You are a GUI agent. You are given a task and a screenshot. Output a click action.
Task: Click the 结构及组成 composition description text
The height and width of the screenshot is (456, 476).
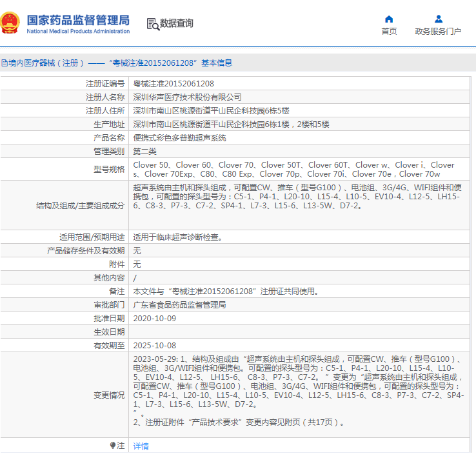coord(297,197)
